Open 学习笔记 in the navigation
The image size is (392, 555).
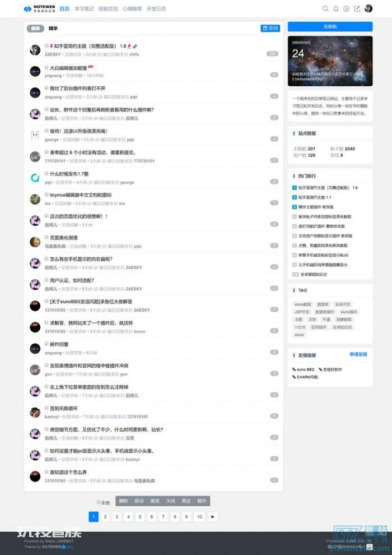tap(84, 9)
